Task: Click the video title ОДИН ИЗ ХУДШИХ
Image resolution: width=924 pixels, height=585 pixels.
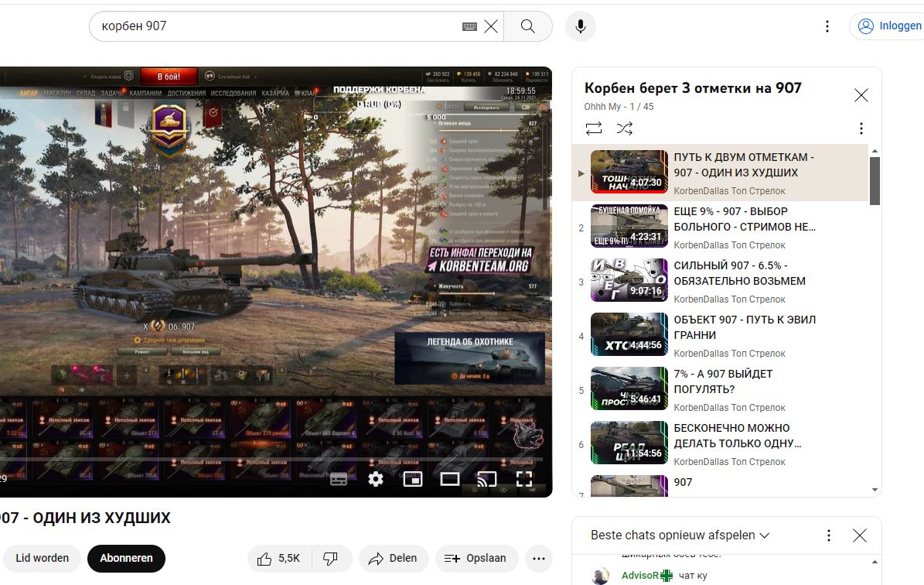Action: [86, 518]
